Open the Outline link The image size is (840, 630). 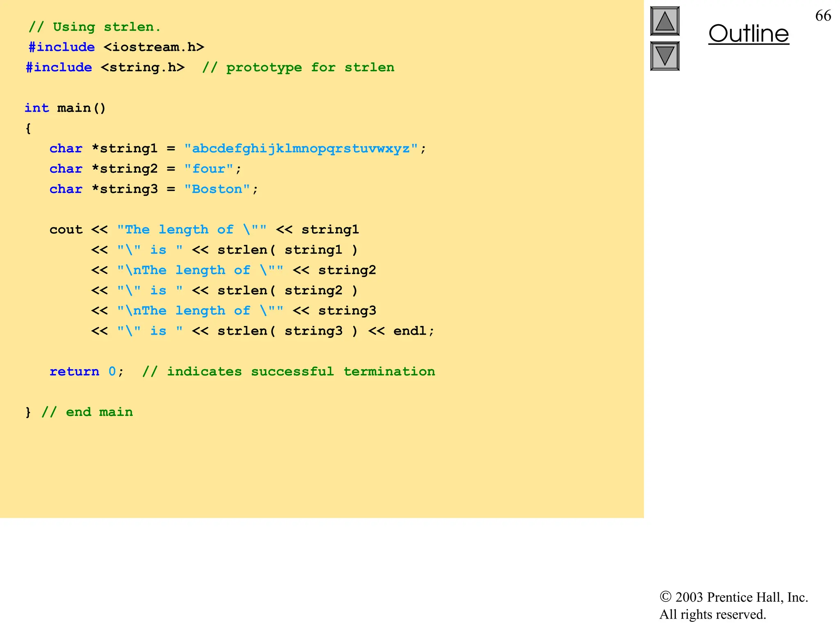click(749, 34)
